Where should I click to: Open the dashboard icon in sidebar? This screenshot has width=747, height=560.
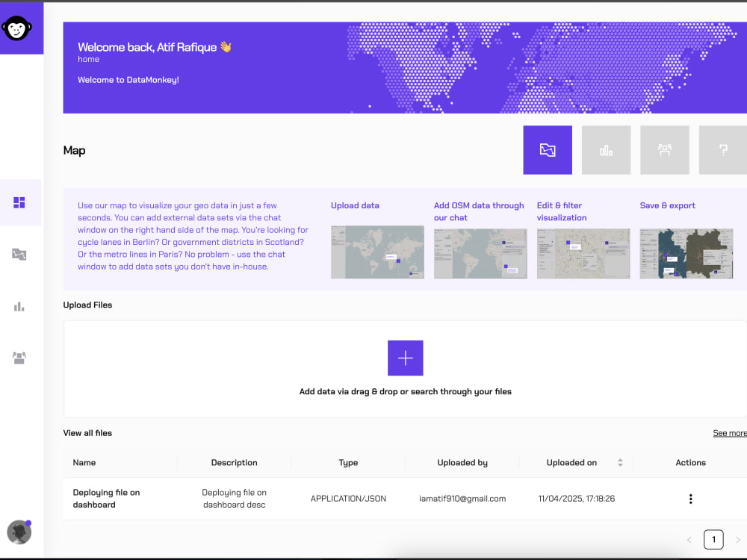(19, 203)
